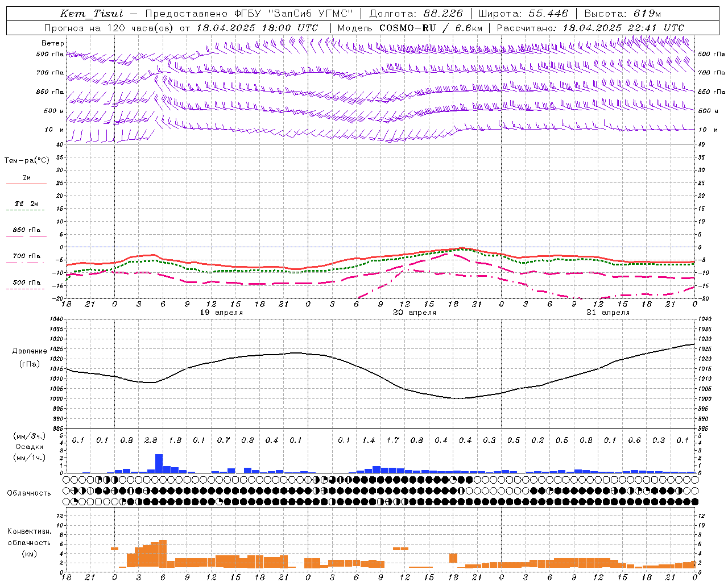Click the '21 апреля' date label
The height and width of the screenshot is (582, 728).
coord(608,313)
